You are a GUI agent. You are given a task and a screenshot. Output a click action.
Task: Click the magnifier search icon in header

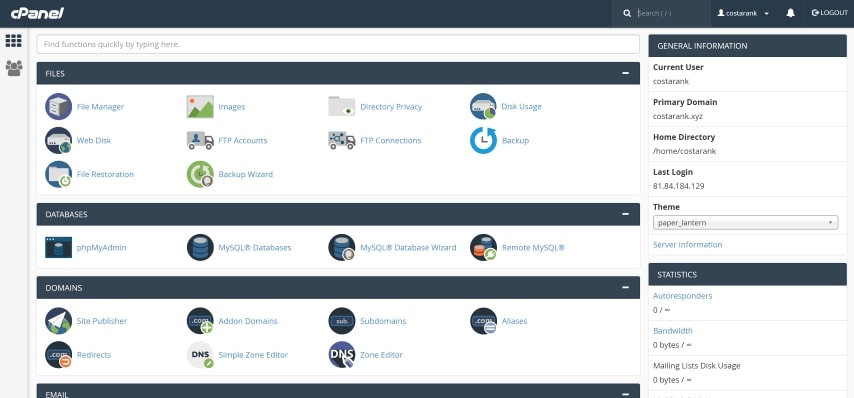click(x=627, y=13)
